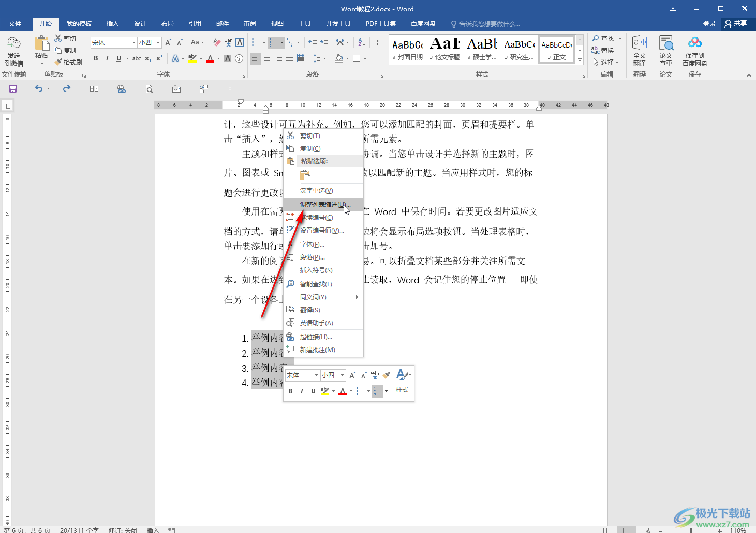The height and width of the screenshot is (533, 756).
Task: Click the show paragraph marks icon
Action: pos(378,42)
